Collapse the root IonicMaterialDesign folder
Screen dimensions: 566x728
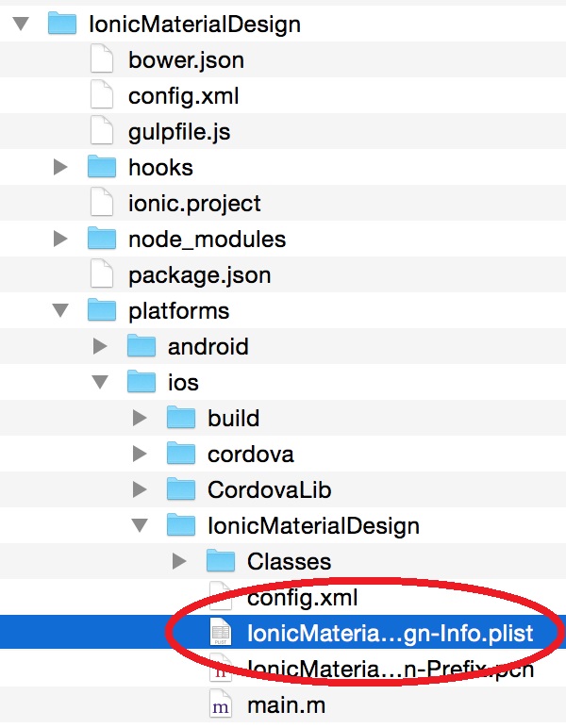point(21,24)
